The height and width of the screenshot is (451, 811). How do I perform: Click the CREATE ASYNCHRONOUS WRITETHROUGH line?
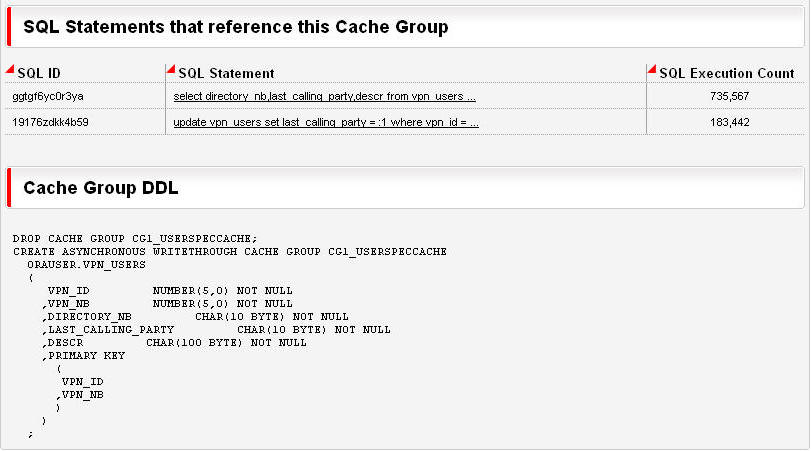click(x=229, y=251)
